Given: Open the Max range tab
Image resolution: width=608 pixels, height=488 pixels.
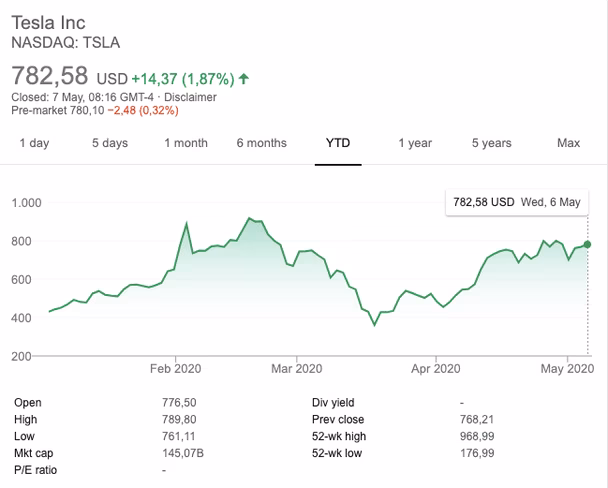Looking at the screenshot, I should [568, 143].
